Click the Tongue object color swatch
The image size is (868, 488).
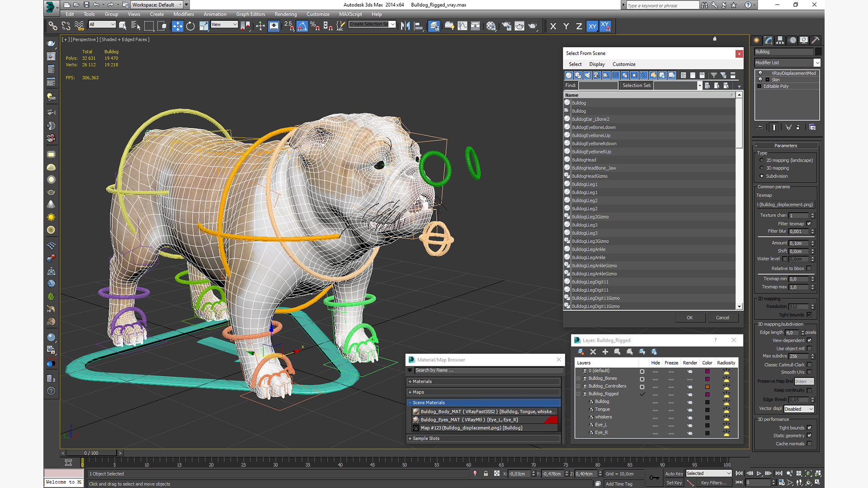click(x=708, y=410)
